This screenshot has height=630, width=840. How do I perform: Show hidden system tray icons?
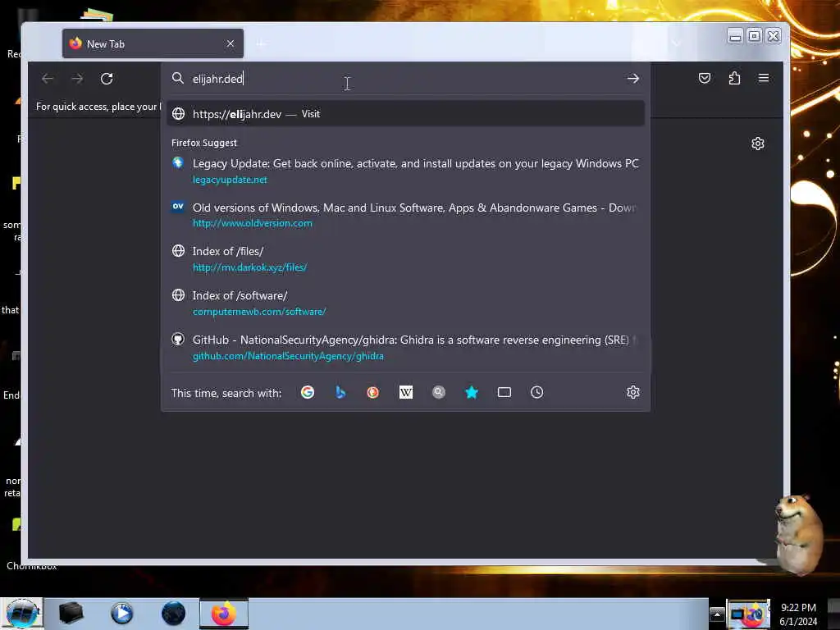pos(716,614)
